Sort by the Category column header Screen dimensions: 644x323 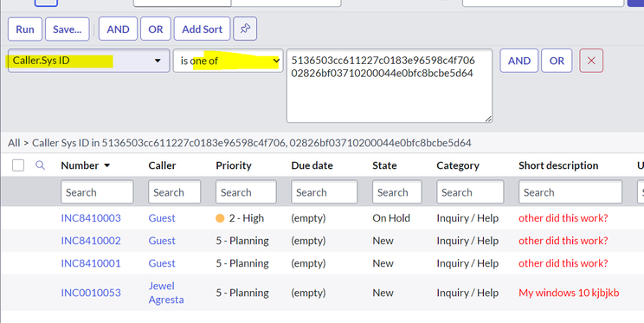coord(458,165)
